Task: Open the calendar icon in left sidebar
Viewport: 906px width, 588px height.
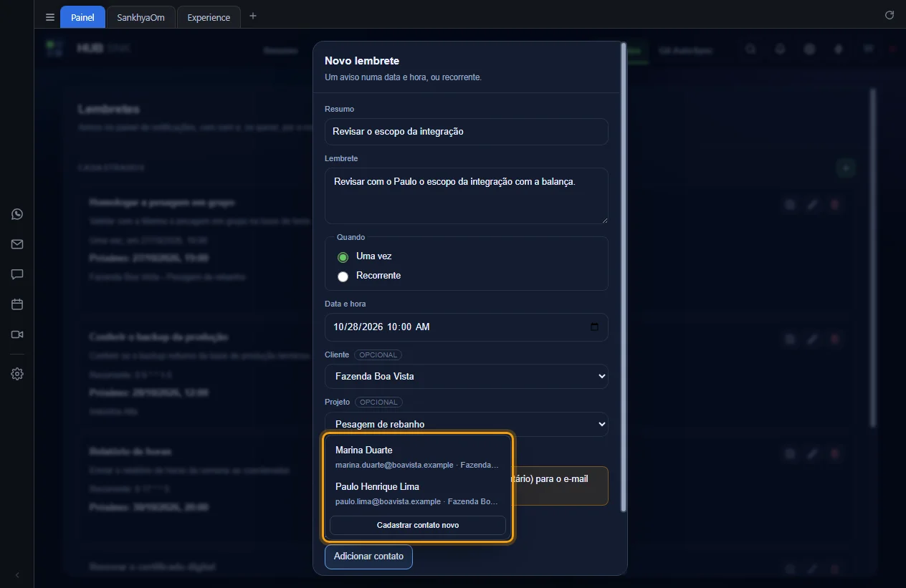Action: (x=17, y=304)
